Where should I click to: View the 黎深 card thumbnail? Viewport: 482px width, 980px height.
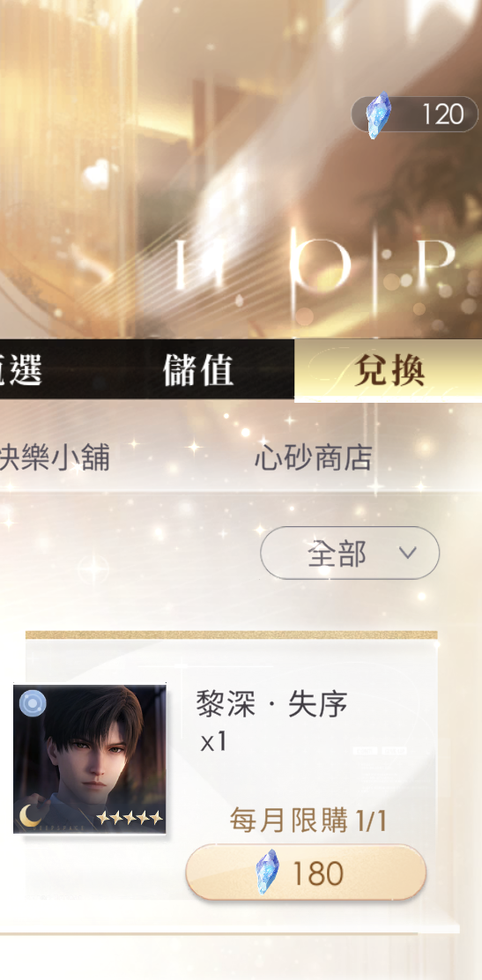coord(89,758)
